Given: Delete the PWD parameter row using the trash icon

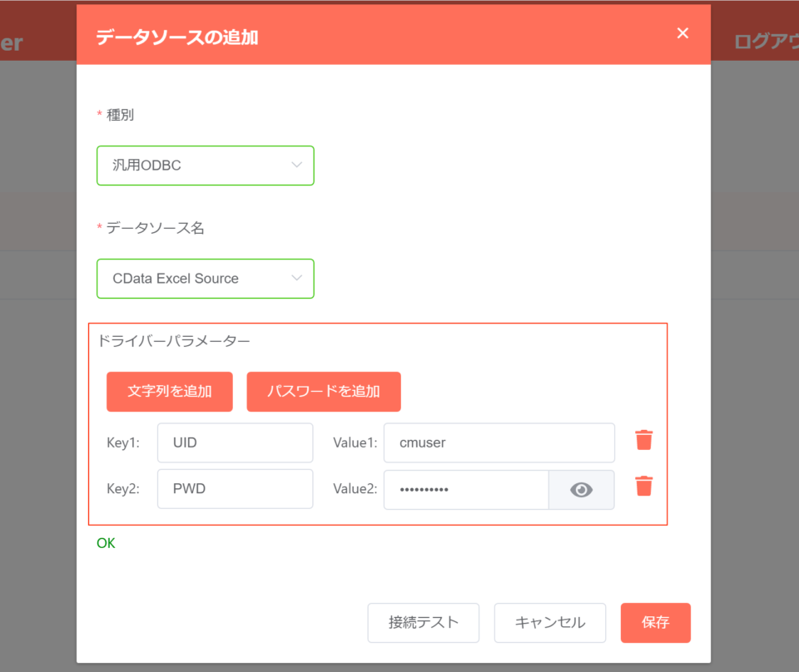Looking at the screenshot, I should coord(643,486).
